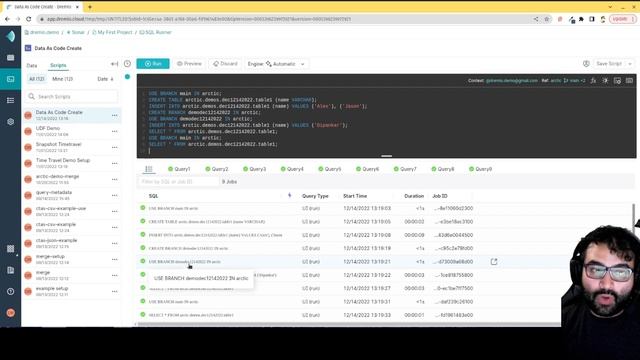
Task: Filter scripts by Mine (12)
Action: [x=62, y=79]
